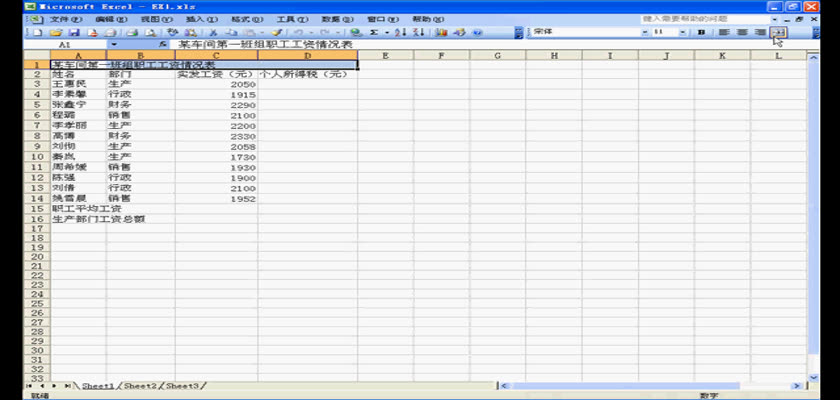Viewport: 840px width, 400px height.
Task: Select column E header
Action: point(385,55)
